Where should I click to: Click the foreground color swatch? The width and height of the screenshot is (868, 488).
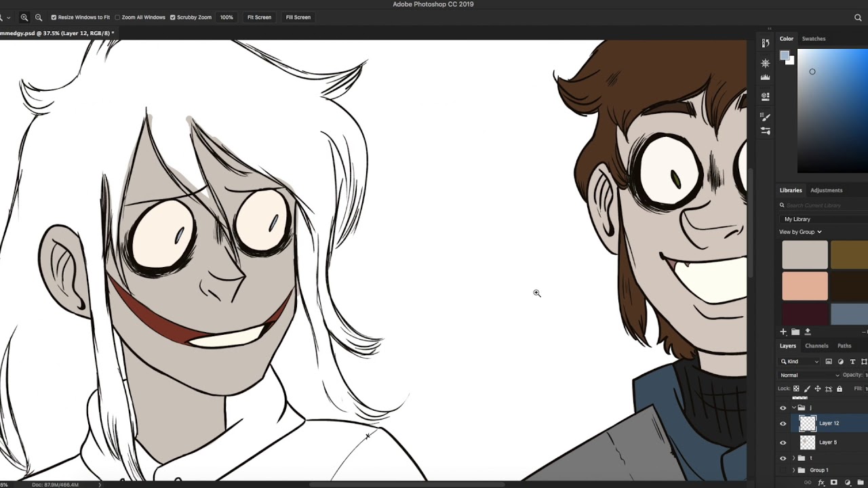(x=785, y=56)
